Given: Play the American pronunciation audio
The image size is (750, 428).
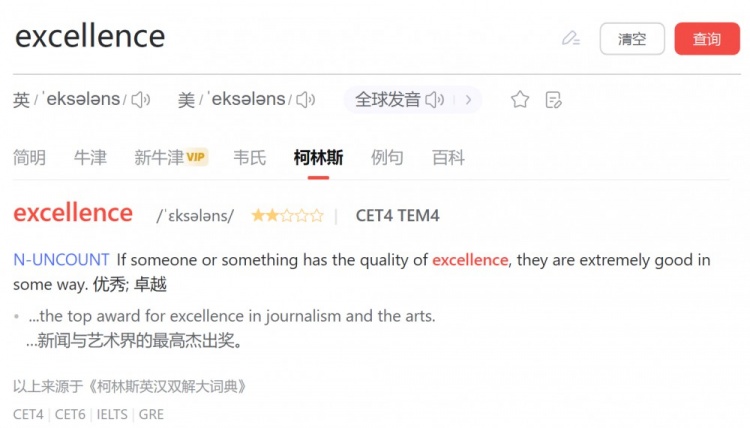Looking at the screenshot, I should [x=306, y=99].
